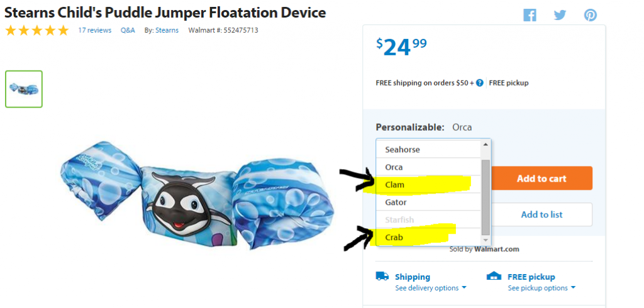Pin product using Pinterest icon
Image resolution: width=644 pixels, height=308 pixels.
tap(590, 15)
